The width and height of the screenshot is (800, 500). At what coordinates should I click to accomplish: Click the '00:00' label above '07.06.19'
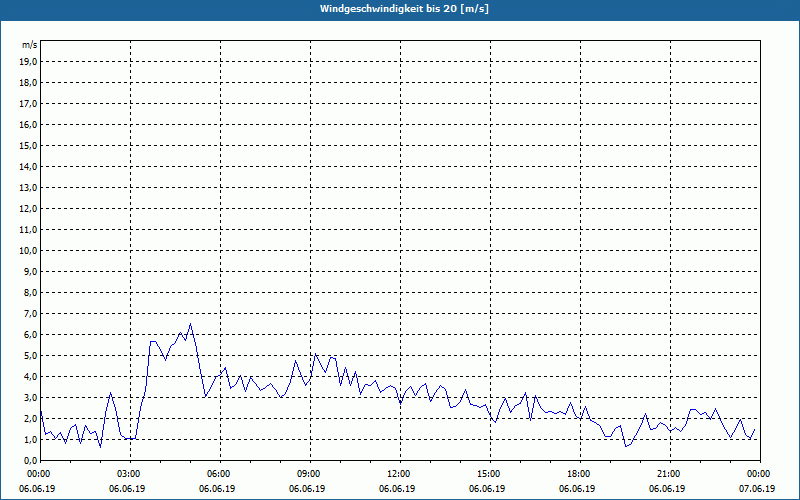760,474
